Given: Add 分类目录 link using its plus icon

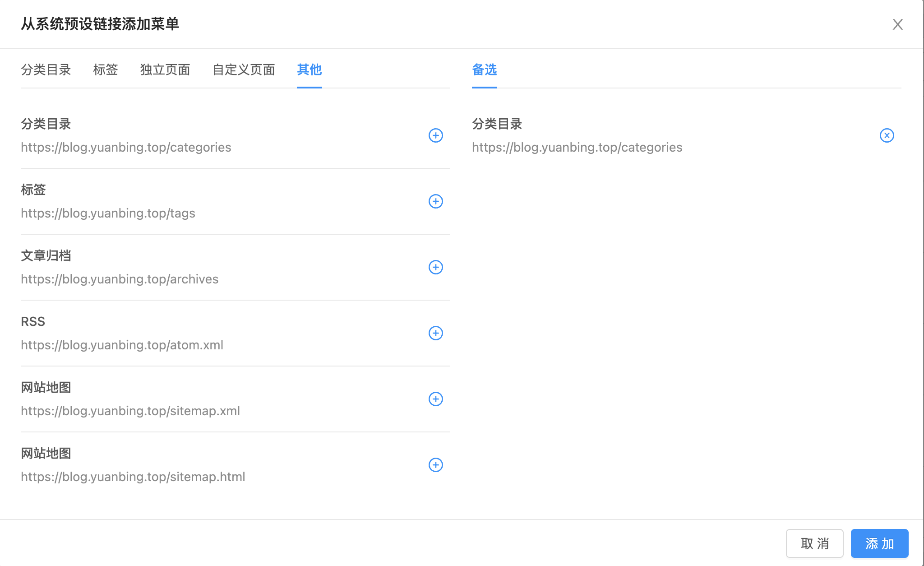Looking at the screenshot, I should coord(435,135).
